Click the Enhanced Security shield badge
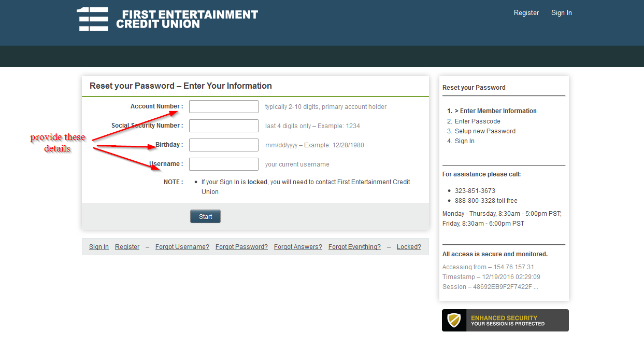644x346 pixels. pos(505,321)
